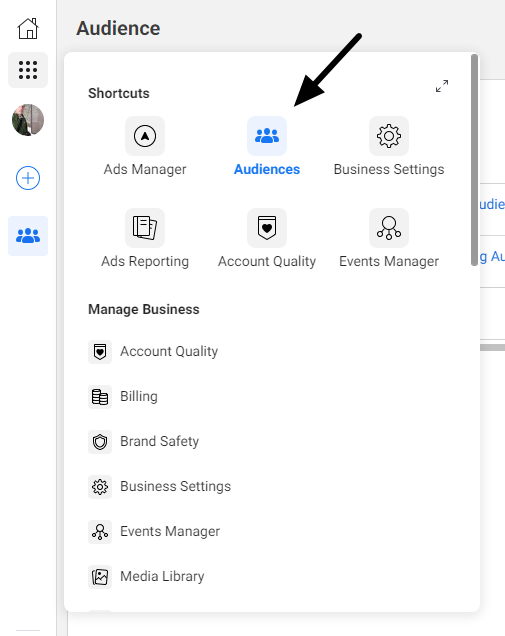The image size is (505, 636).
Task: Open Business Settings gear shortcut icon
Action: pos(389,136)
